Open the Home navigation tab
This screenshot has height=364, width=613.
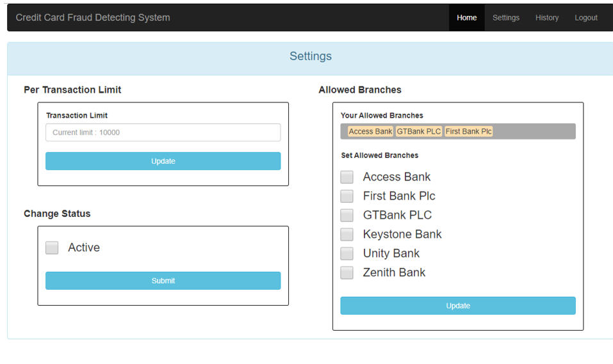pyautogui.click(x=466, y=17)
